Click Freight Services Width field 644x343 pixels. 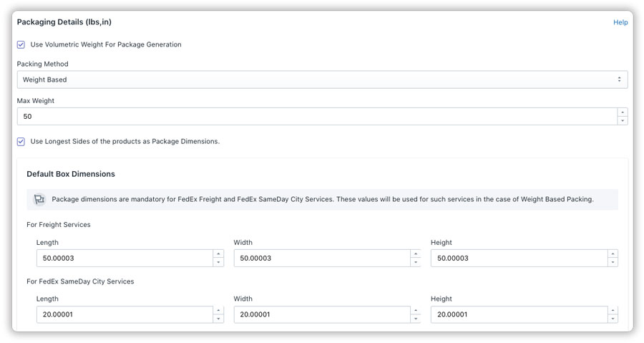[x=322, y=259]
